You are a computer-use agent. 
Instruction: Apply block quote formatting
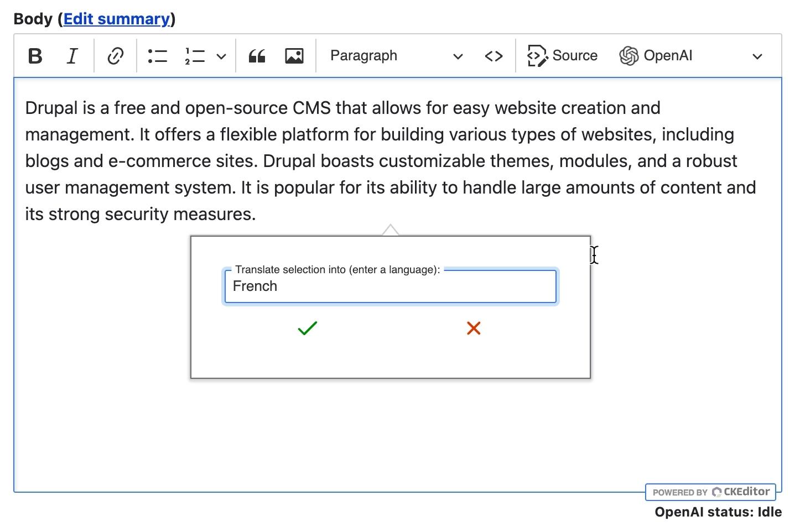click(257, 56)
